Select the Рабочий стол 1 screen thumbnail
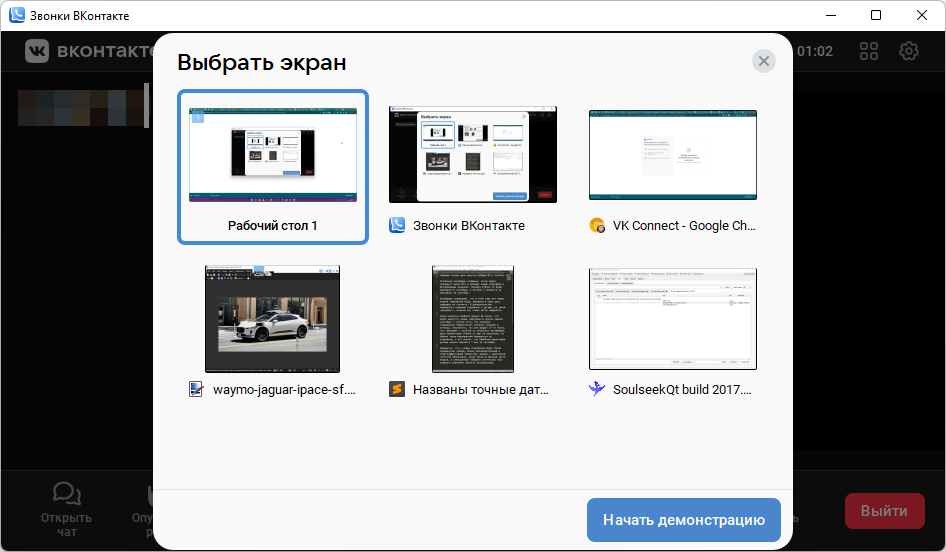The image size is (946, 552). 272,154
